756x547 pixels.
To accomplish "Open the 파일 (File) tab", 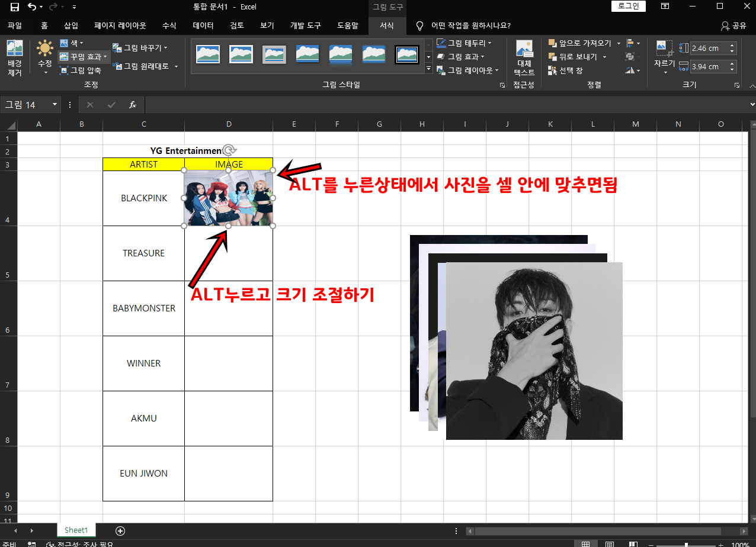I will 15,25.
